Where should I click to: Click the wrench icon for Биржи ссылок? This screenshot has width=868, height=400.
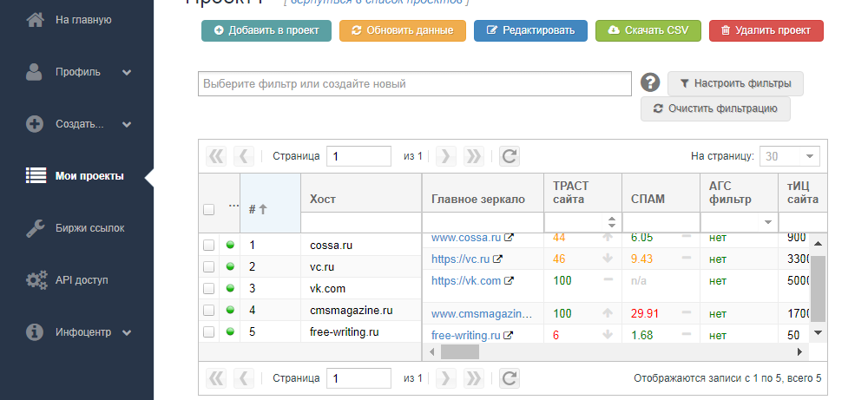[x=35, y=228]
